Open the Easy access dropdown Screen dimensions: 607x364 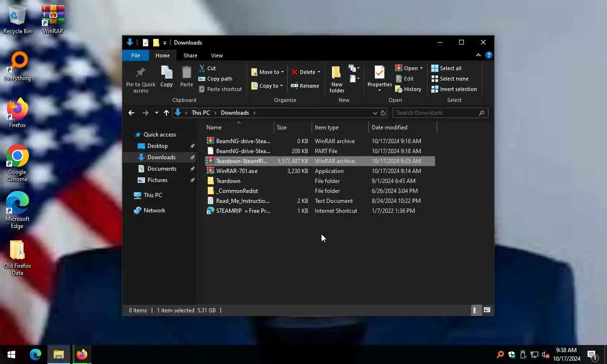click(354, 79)
